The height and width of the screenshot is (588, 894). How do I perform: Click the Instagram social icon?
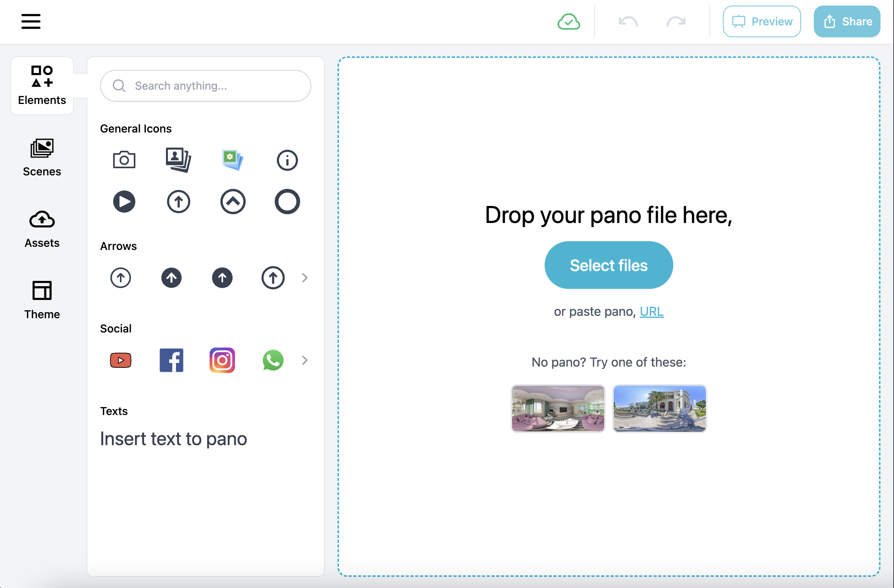tap(221, 359)
